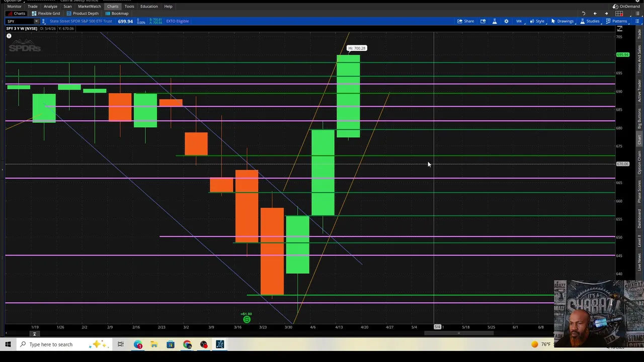
Task: Click the 699.94 last price axis tag
Action: 623,54
